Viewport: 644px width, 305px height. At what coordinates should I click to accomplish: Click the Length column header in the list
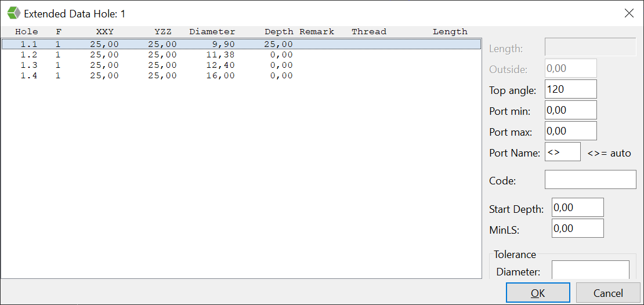(450, 32)
